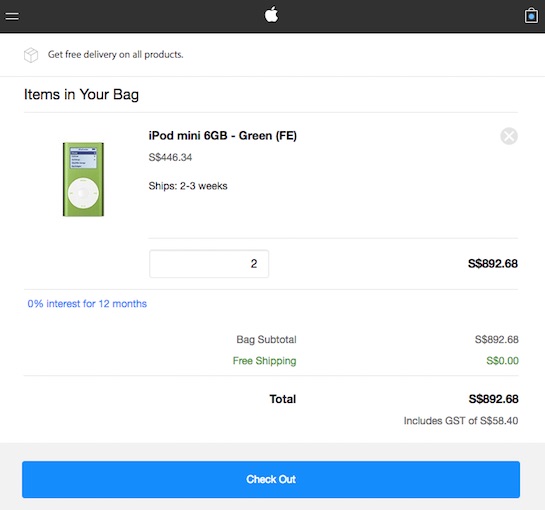Click Includes GST of S$58.40 note
545x510 pixels.
[x=461, y=421]
